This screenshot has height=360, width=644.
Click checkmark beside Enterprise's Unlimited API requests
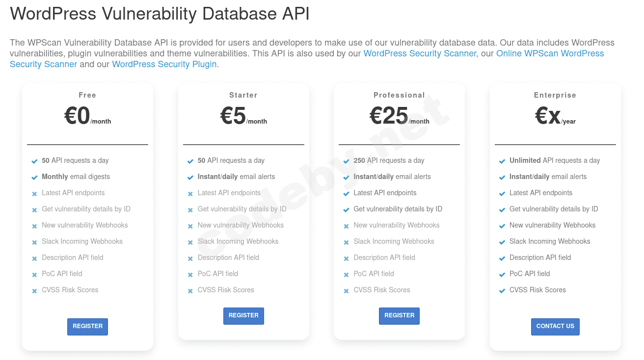(502, 161)
